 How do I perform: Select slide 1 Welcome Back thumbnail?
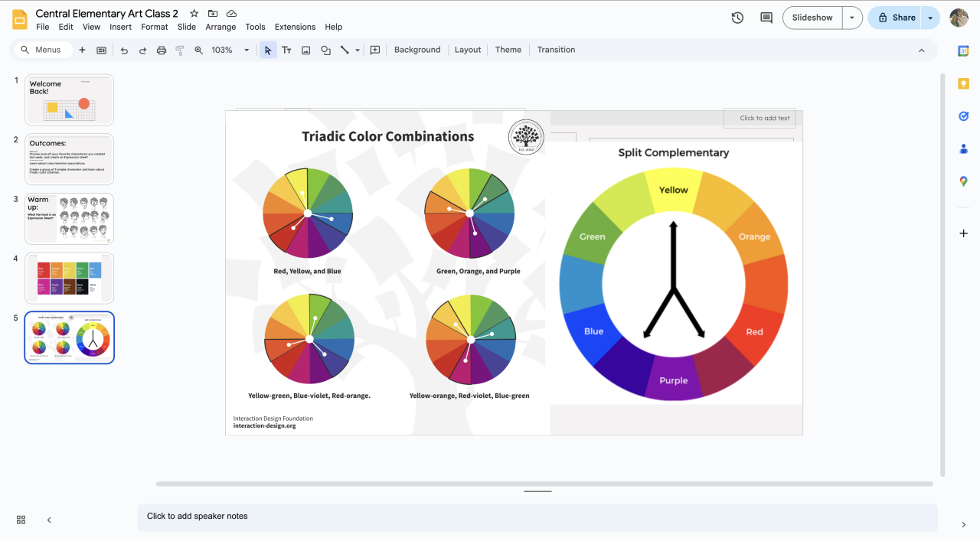69,99
